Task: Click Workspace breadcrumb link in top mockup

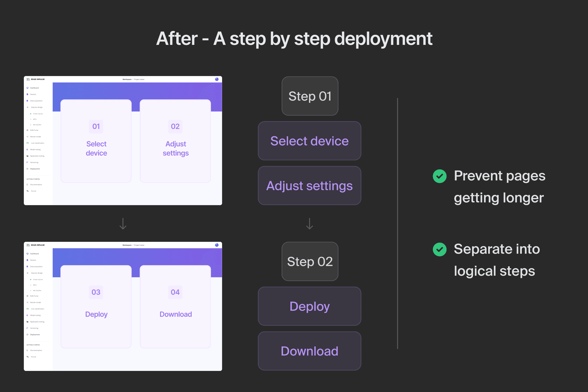Action: tap(127, 79)
